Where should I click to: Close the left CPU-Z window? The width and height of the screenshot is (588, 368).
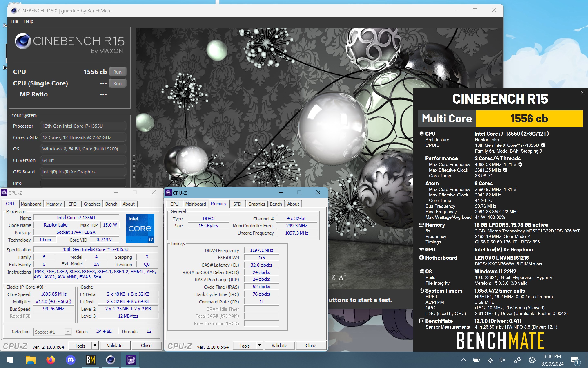(154, 193)
